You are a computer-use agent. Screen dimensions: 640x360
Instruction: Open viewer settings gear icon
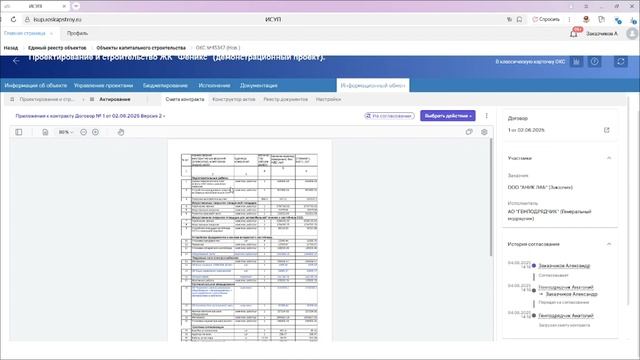[484, 132]
